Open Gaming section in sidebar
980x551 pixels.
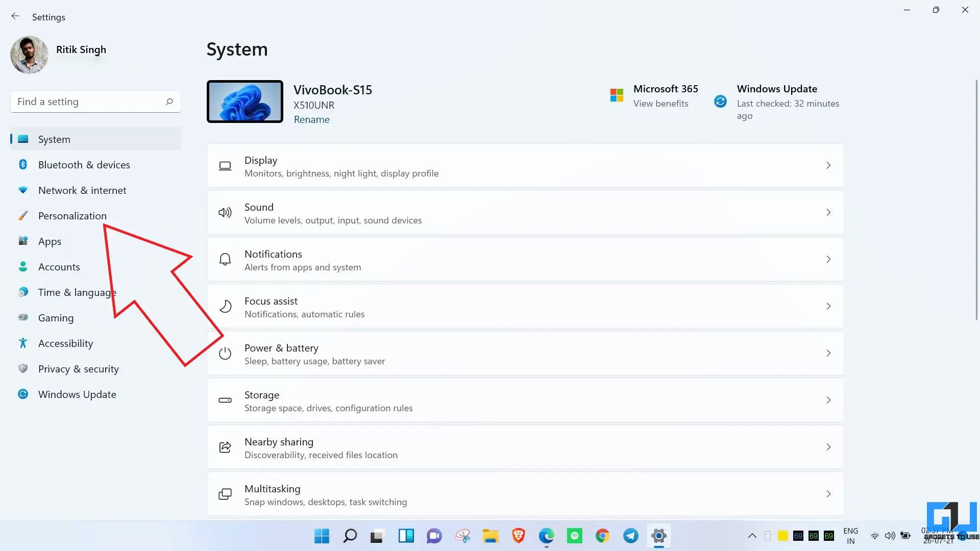coord(95,317)
